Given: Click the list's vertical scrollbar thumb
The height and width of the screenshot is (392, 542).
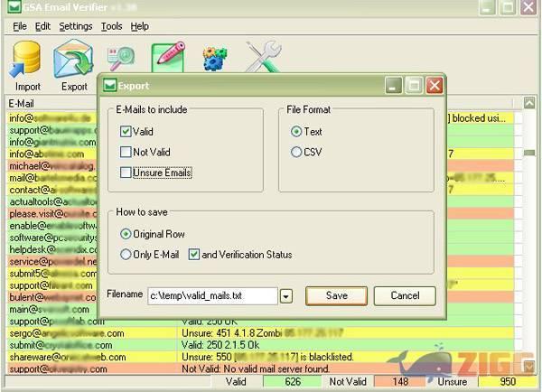Looking at the screenshot, I should coord(529,153).
